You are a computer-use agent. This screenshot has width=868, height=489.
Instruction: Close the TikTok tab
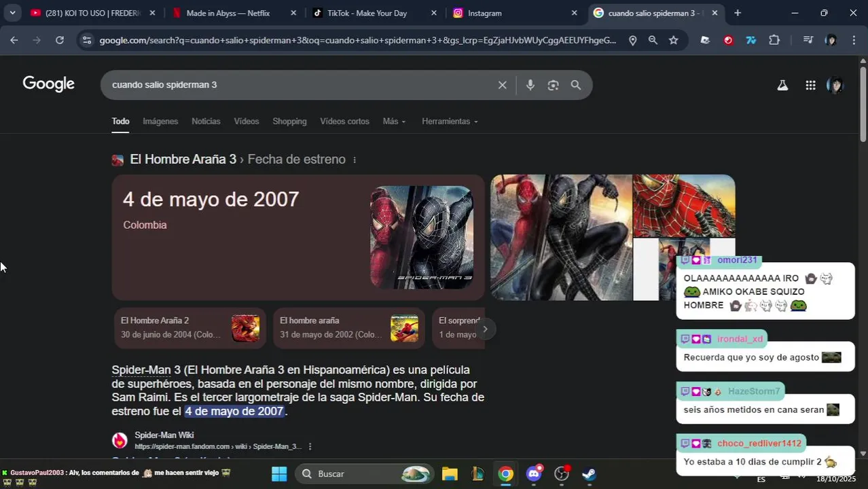tap(433, 13)
